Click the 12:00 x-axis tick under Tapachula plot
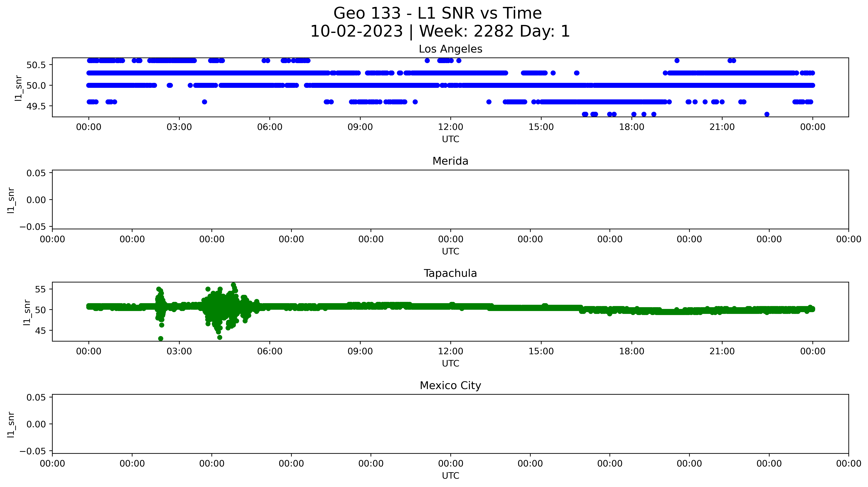 pos(451,351)
